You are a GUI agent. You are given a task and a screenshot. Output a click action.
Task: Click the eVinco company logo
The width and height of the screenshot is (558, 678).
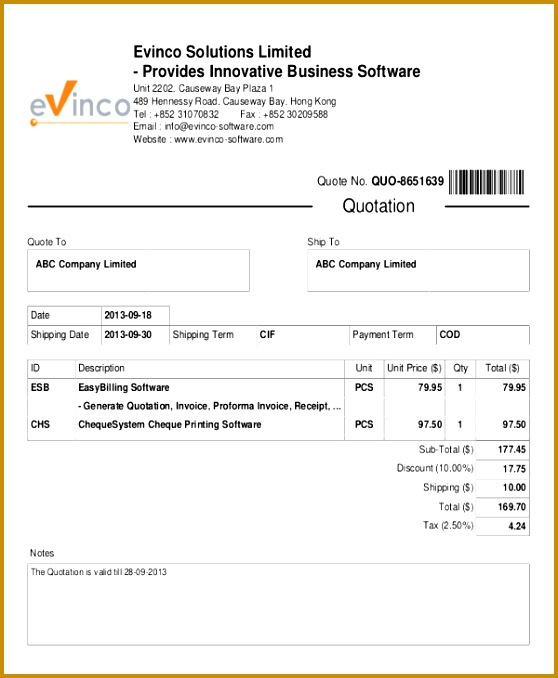click(80, 103)
